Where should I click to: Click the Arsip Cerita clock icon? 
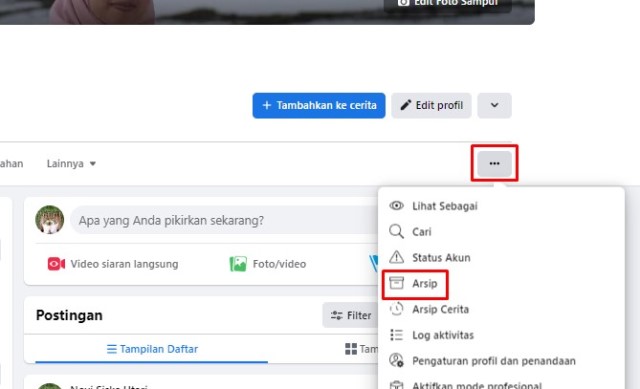396,309
